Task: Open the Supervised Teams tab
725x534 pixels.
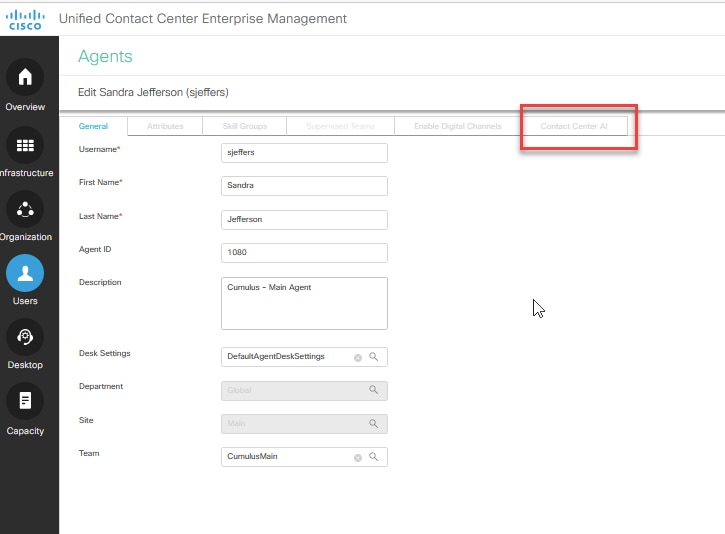Action: (x=340, y=126)
